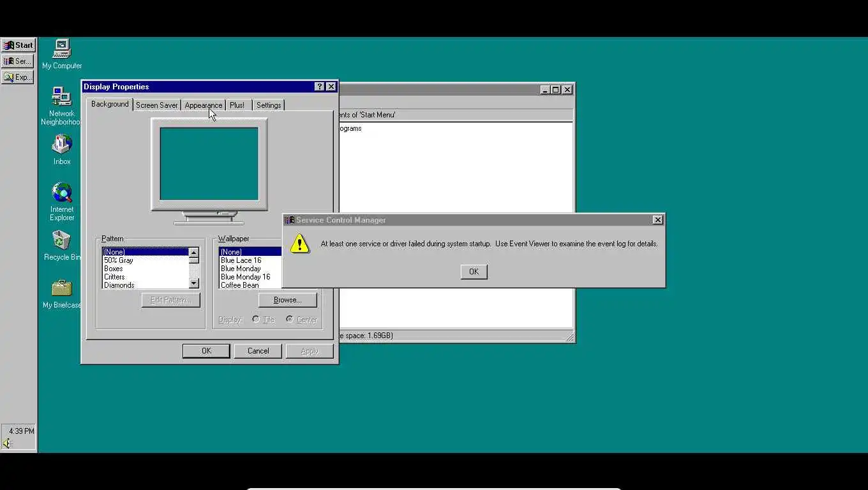The height and width of the screenshot is (490, 868).
Task: Select the Blue Monday wallpaper
Action: pyautogui.click(x=251, y=269)
